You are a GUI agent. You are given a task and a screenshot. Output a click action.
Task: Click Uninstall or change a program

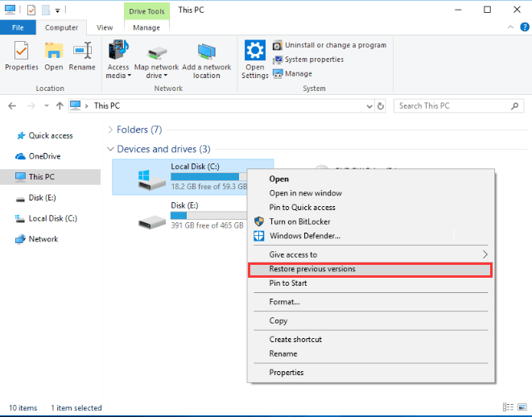pyautogui.click(x=329, y=45)
